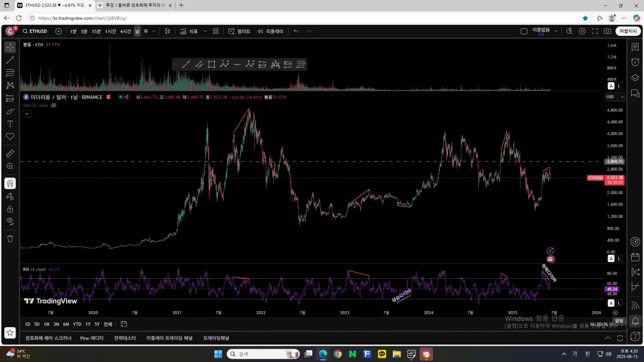Toggle SMA 20 indicator visibility eye
This screenshot has width=644, height=362.
[54, 106]
